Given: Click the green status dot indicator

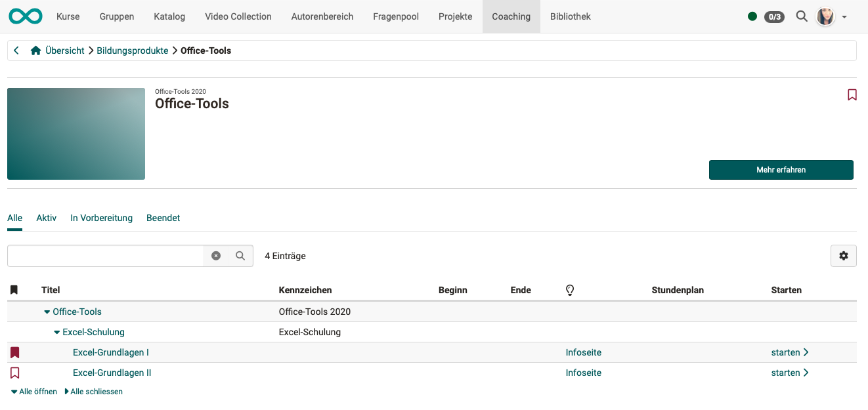Looking at the screenshot, I should (x=752, y=16).
